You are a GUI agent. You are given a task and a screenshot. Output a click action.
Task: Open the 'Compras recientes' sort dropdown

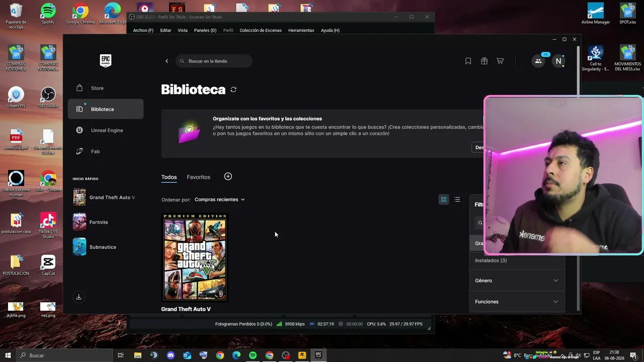(x=219, y=200)
